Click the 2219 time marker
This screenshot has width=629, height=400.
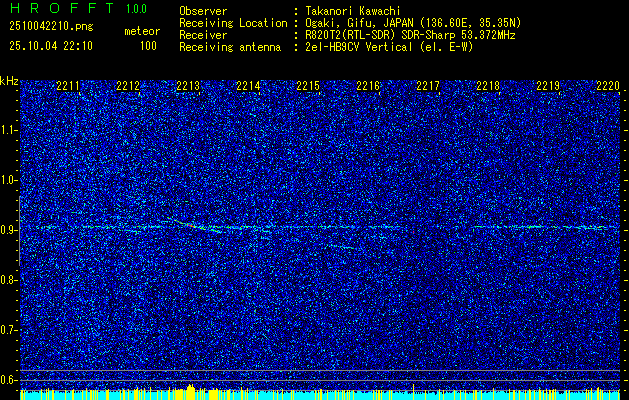[548, 86]
